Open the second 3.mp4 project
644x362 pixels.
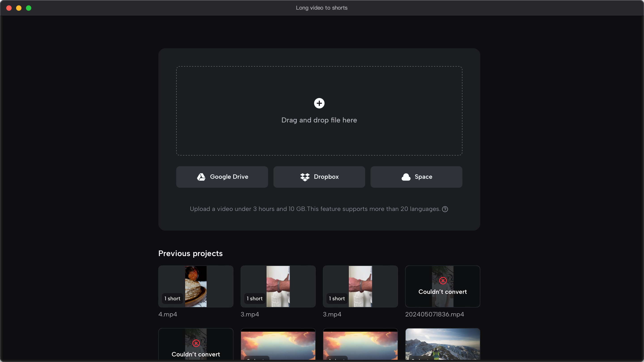360,286
